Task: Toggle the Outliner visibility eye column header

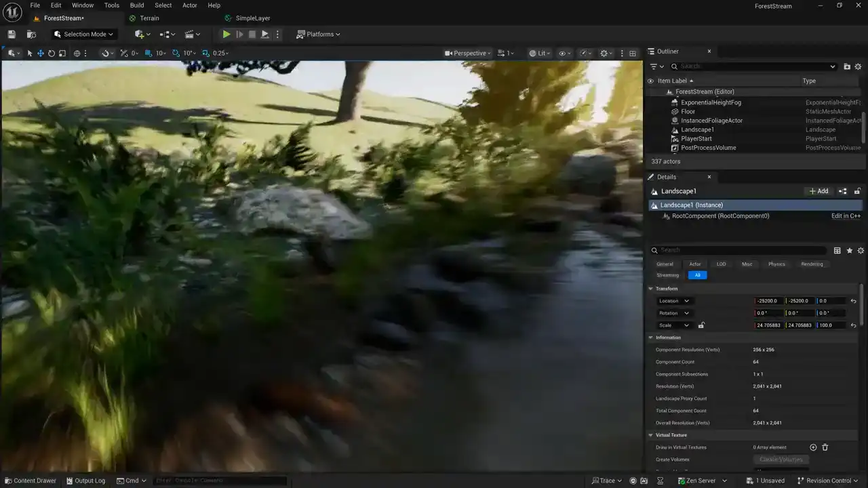Action: point(651,81)
